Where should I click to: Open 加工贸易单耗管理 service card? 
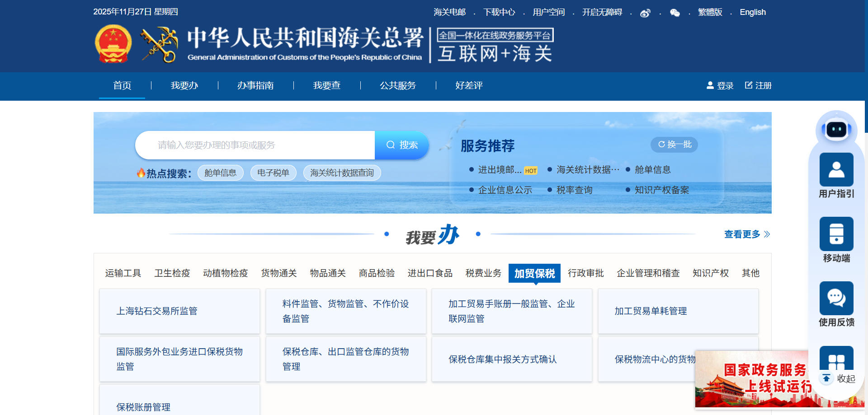tap(678, 311)
